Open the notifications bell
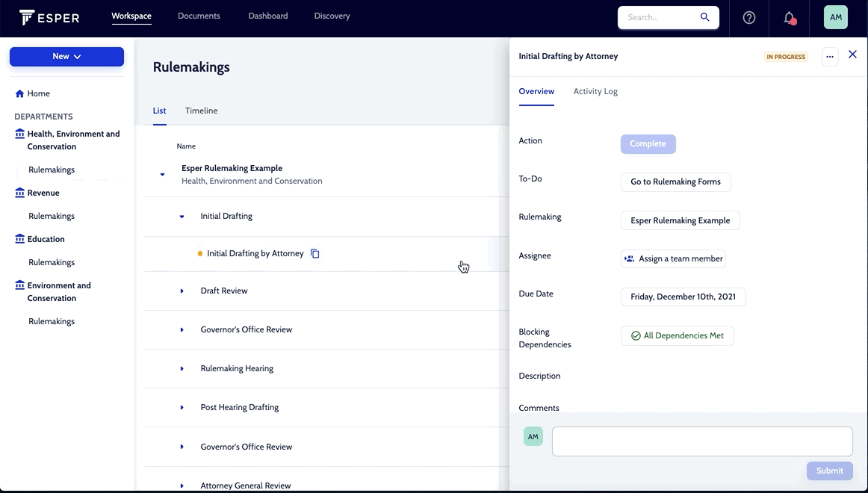The height and width of the screenshot is (493, 868). 790,17
